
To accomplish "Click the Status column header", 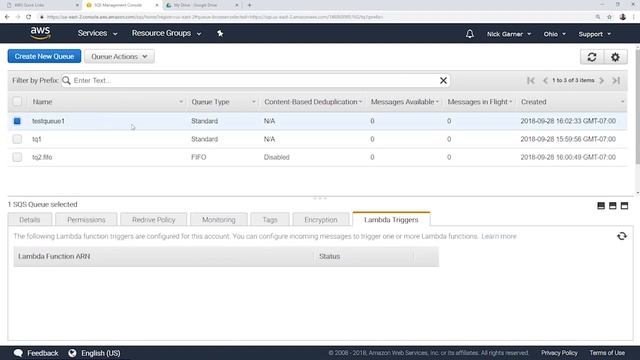I will tap(363, 256).
